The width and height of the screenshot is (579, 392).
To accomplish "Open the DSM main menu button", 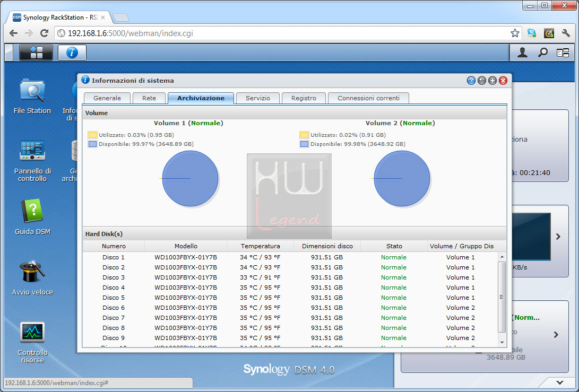I will point(36,53).
